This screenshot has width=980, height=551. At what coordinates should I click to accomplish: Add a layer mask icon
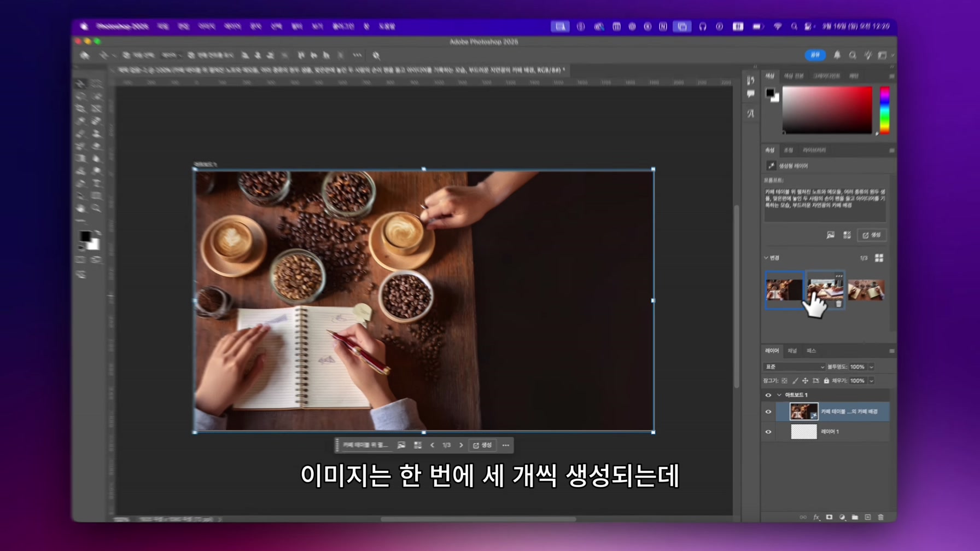829,517
